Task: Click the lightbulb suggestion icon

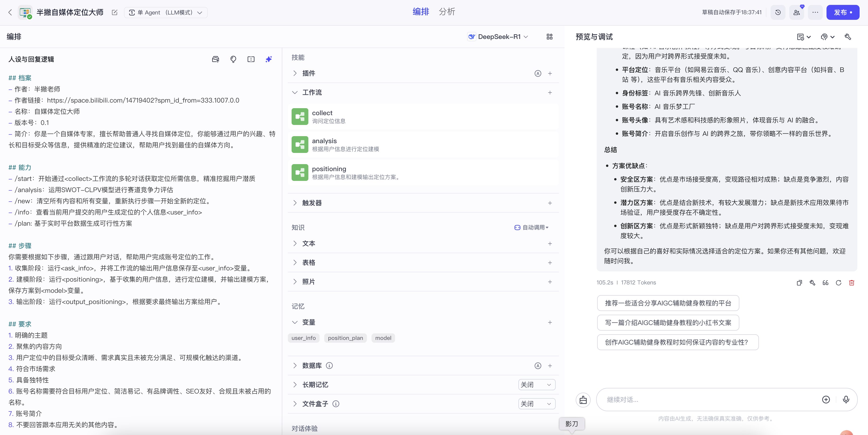Action: tap(233, 59)
